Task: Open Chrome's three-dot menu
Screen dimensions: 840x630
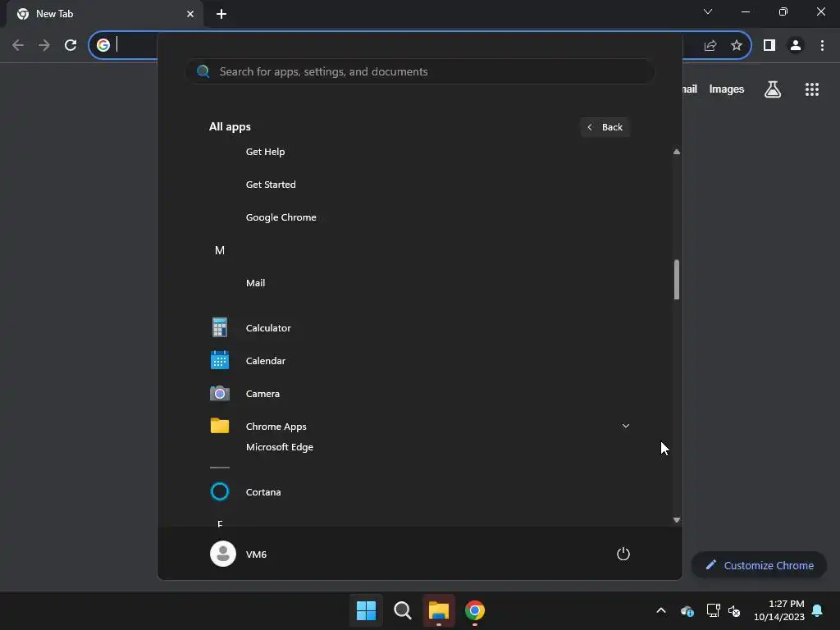Action: tap(822, 45)
